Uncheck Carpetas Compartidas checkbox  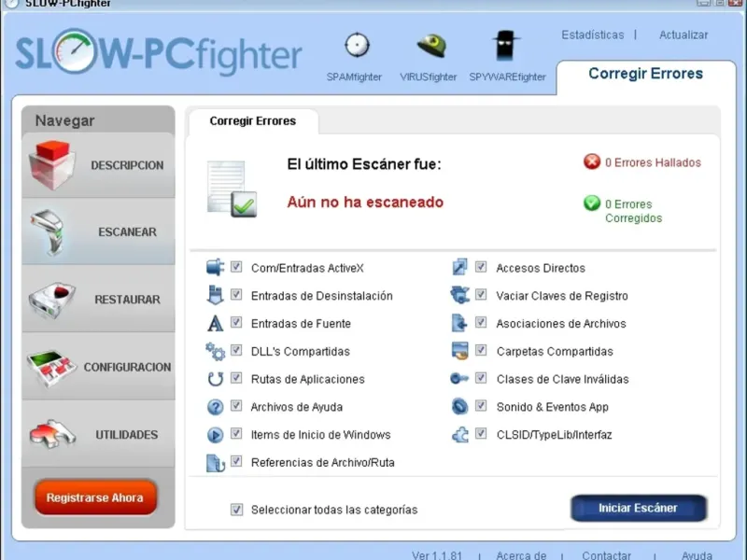(481, 350)
